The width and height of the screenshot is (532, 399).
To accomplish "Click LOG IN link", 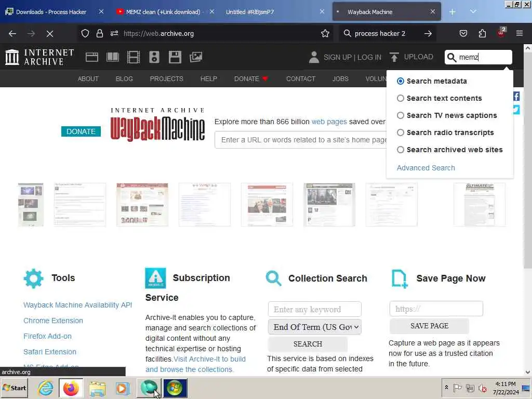I will point(369,57).
